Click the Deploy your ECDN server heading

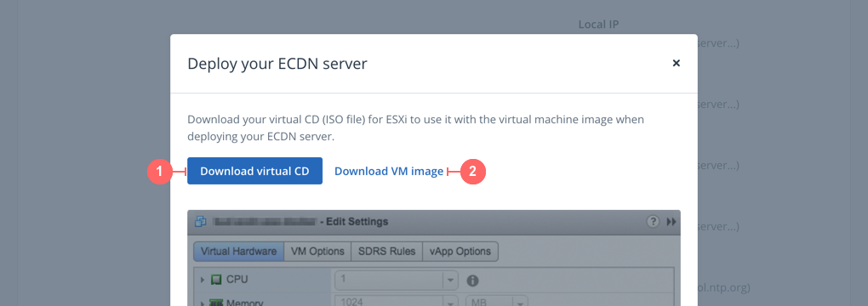click(277, 64)
